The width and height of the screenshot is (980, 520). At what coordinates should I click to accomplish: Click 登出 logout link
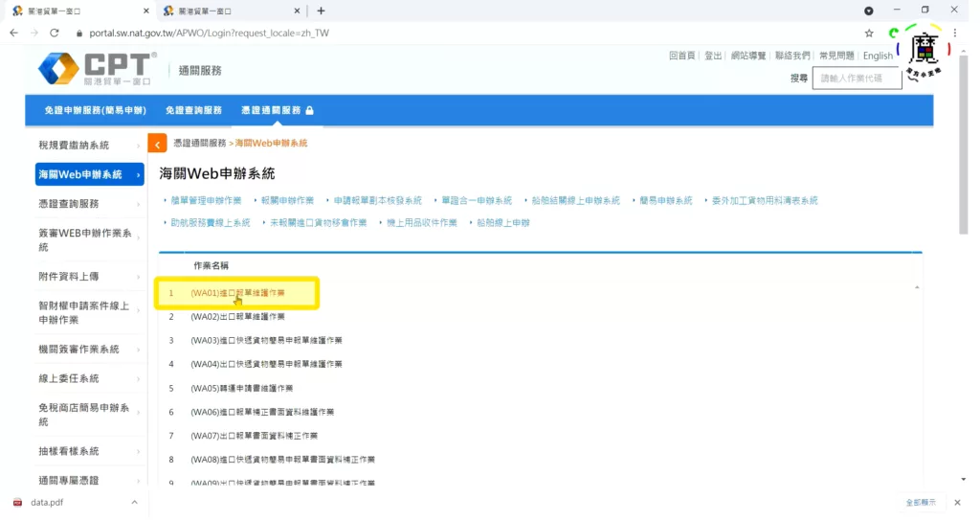pyautogui.click(x=713, y=56)
